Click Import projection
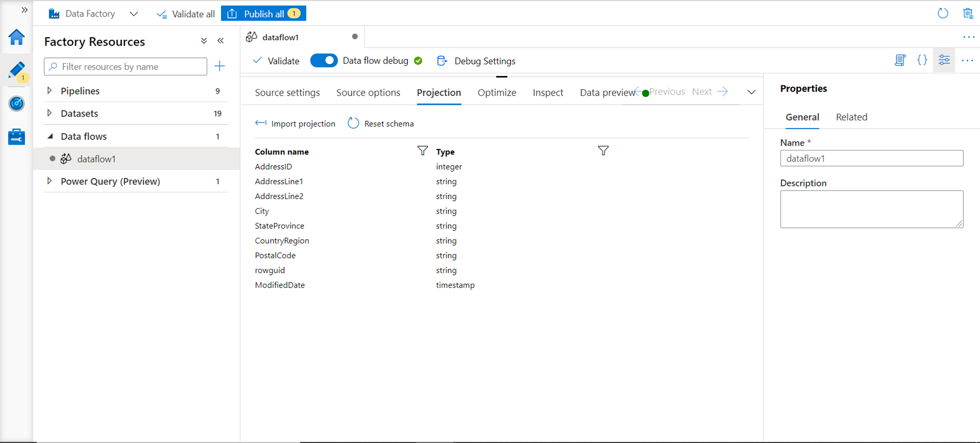The height and width of the screenshot is (443, 980). [295, 123]
